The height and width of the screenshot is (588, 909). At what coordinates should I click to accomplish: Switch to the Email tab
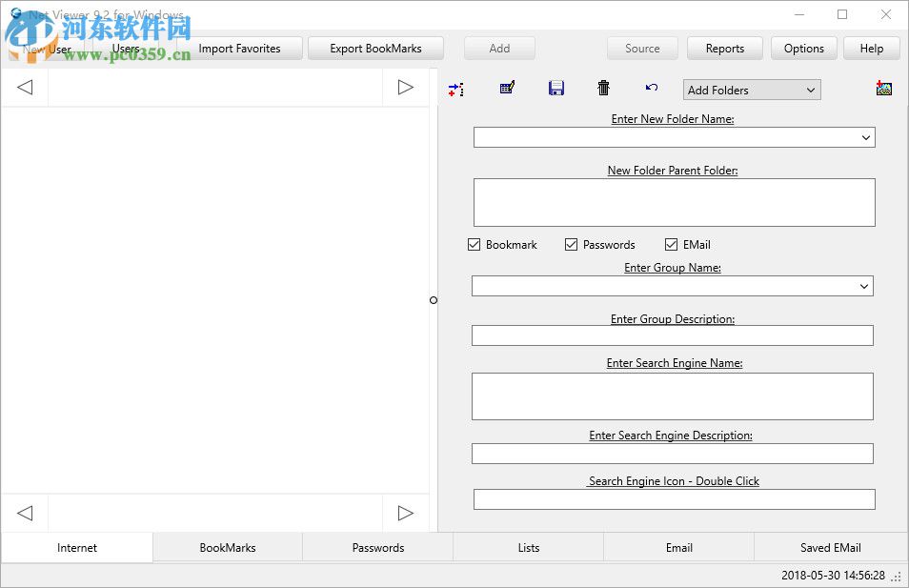pyautogui.click(x=678, y=548)
